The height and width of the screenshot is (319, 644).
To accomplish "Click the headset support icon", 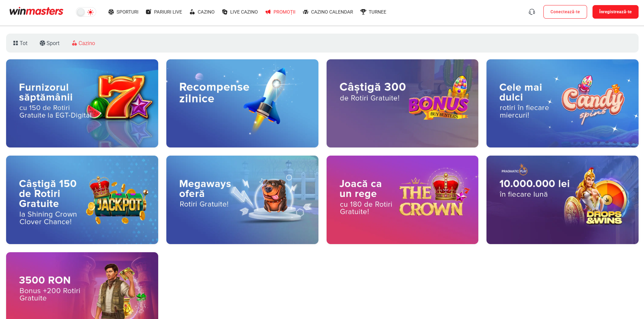I will (x=532, y=12).
